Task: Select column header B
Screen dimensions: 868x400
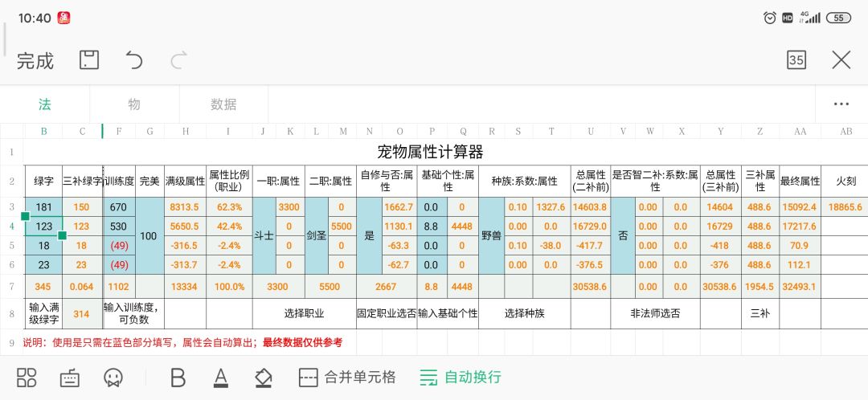Action: 43,131
